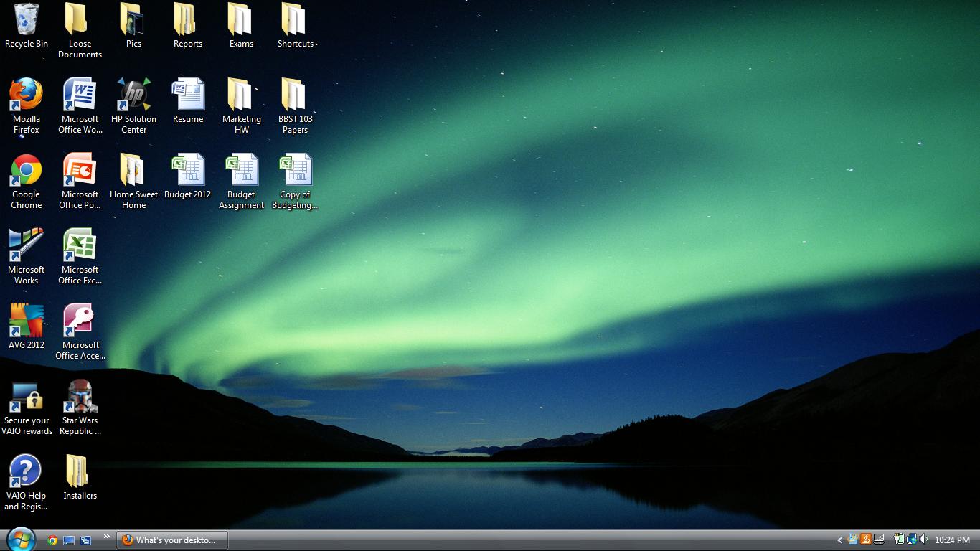This screenshot has width=980, height=551.
Task: Select the HP Solution Center icon
Action: pos(133,106)
